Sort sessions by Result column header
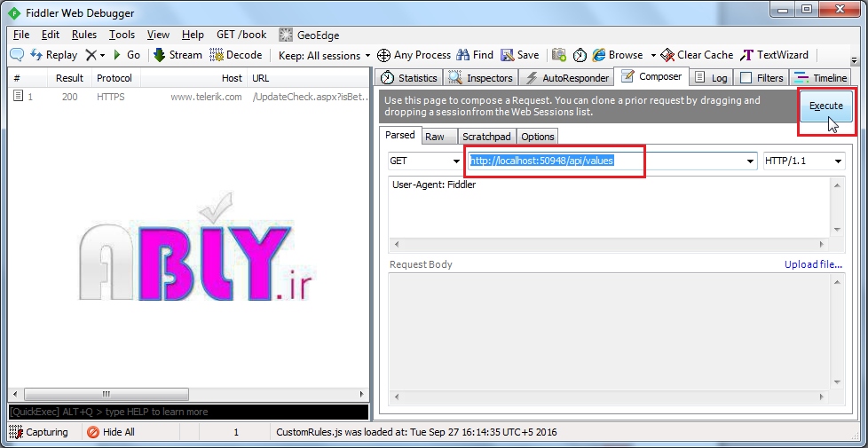 click(x=69, y=78)
